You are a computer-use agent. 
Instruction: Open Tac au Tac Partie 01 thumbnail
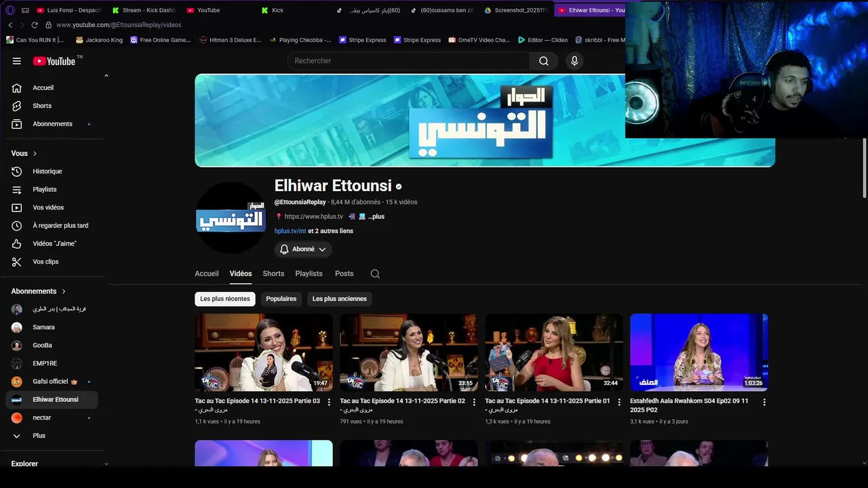pyautogui.click(x=554, y=352)
